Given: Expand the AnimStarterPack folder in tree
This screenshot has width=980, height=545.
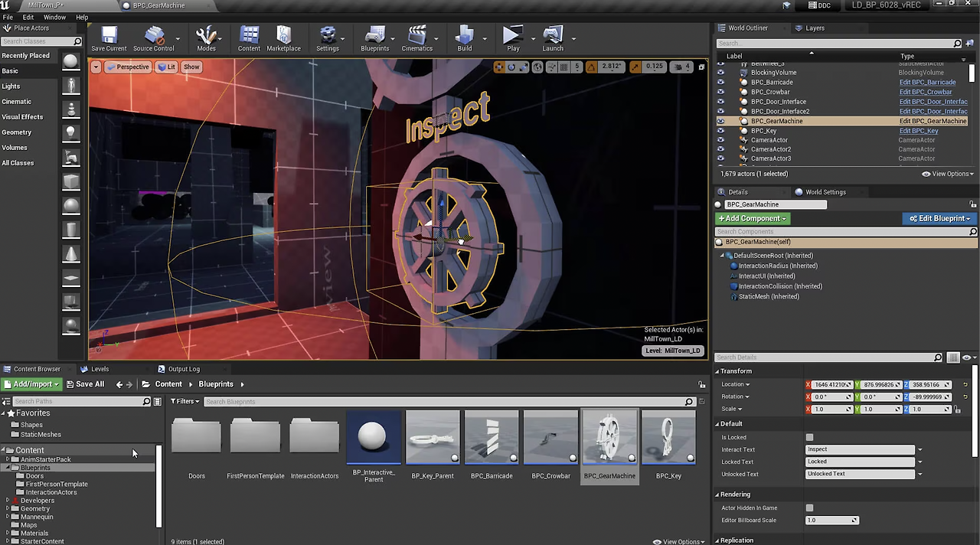Looking at the screenshot, I should point(8,459).
